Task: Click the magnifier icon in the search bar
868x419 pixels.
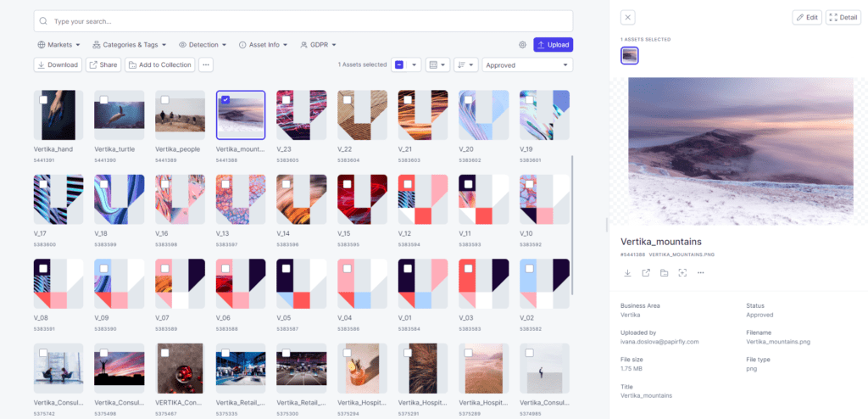Action: pyautogui.click(x=44, y=21)
